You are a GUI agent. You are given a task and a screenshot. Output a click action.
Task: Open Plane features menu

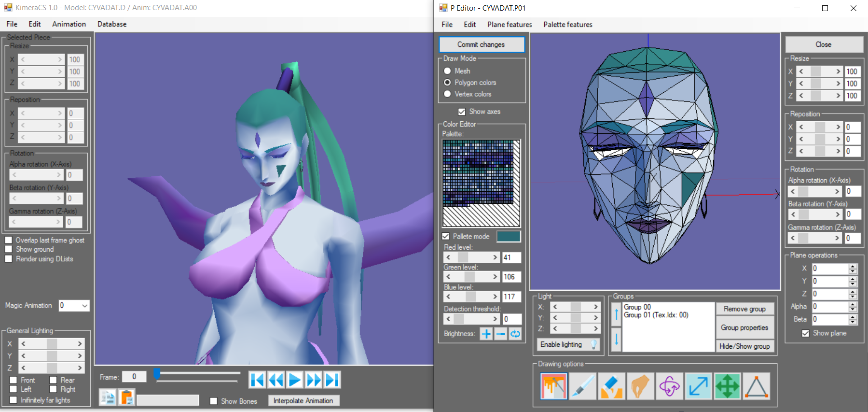click(510, 24)
